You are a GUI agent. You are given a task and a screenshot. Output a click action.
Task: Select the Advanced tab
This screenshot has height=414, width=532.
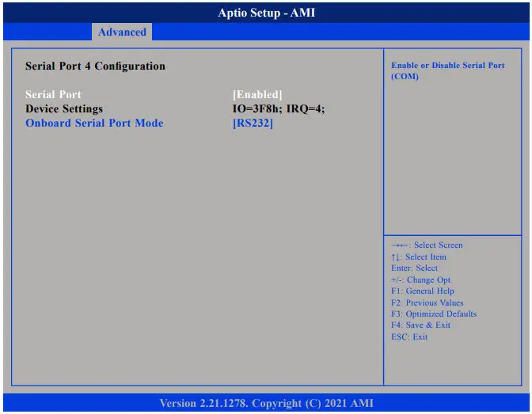click(x=122, y=32)
